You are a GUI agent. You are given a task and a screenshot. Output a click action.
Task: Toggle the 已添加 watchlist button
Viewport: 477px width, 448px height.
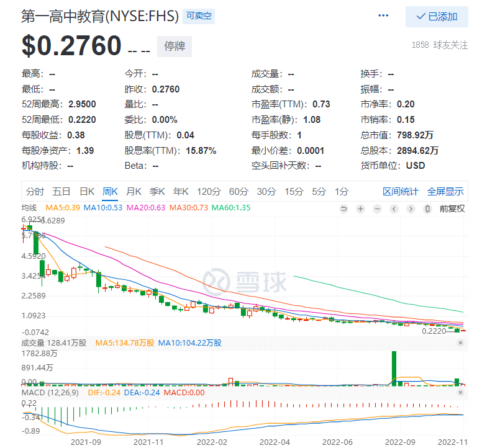437,17
